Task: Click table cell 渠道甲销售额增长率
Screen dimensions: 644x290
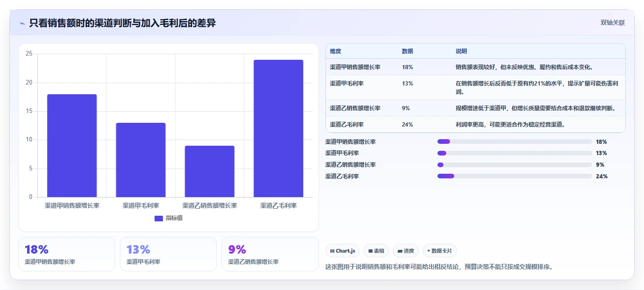Action: coord(355,67)
